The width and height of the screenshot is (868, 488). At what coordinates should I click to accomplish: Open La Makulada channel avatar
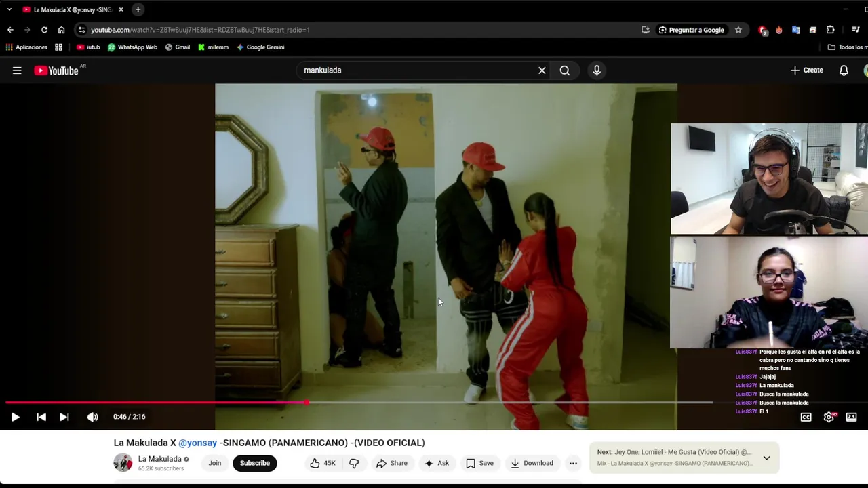click(x=123, y=463)
